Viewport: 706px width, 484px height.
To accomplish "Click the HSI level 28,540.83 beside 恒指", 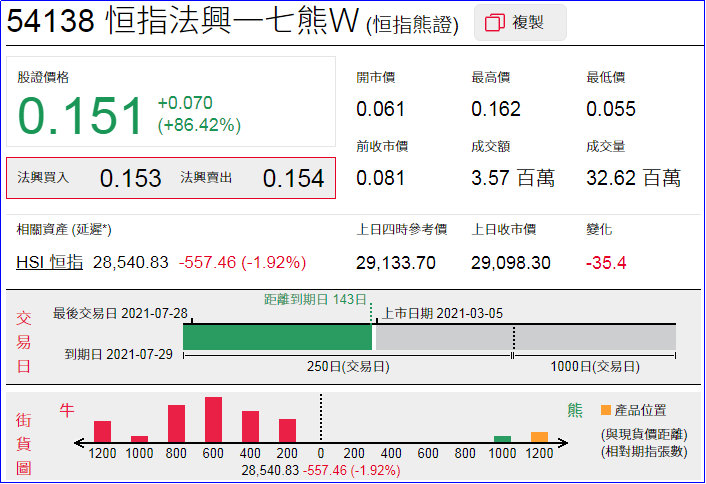I will click(131, 262).
